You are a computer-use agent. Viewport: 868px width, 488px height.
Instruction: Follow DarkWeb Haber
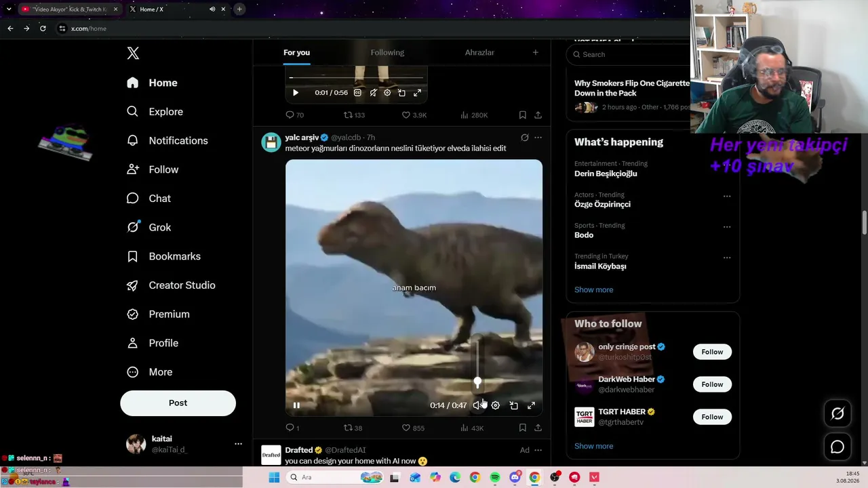coord(712,384)
